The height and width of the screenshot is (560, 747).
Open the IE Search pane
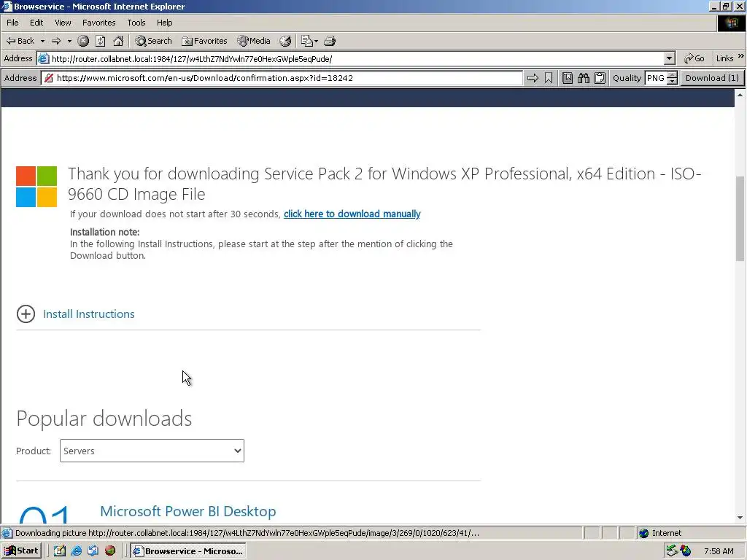tap(153, 41)
